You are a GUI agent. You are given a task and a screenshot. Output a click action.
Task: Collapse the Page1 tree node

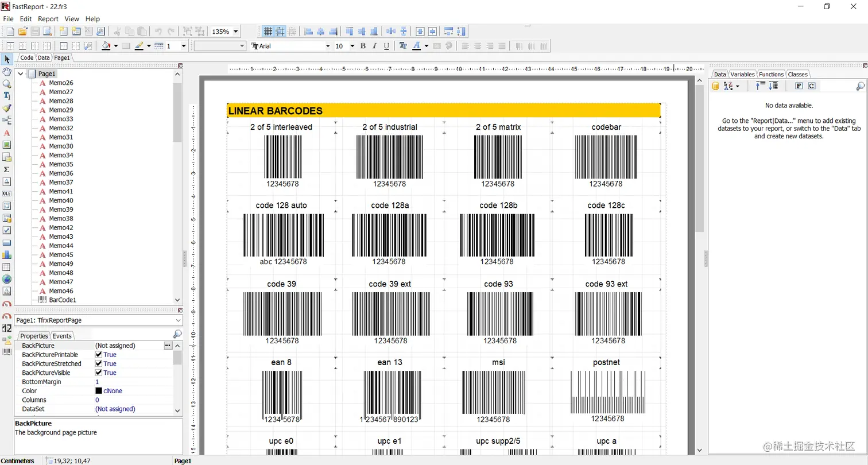click(x=20, y=74)
